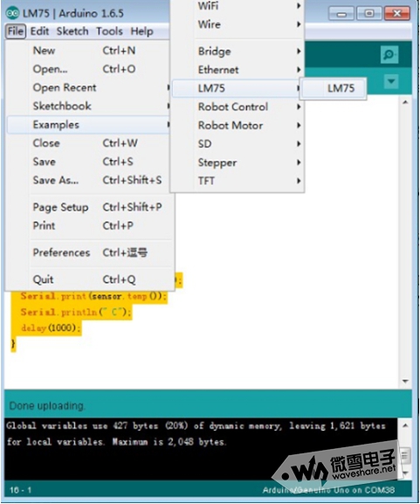This screenshot has height=504, width=420.
Task: Open the Help menu
Action: tap(141, 31)
